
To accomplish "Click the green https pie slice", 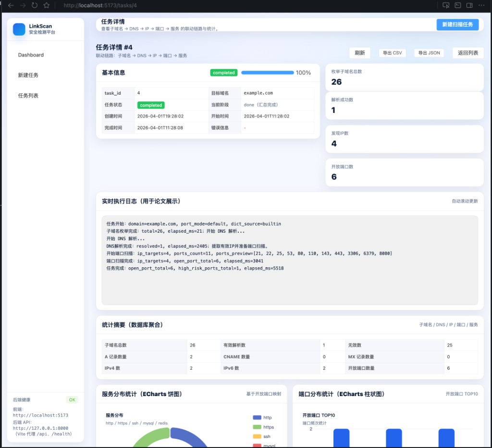I will [153, 436].
